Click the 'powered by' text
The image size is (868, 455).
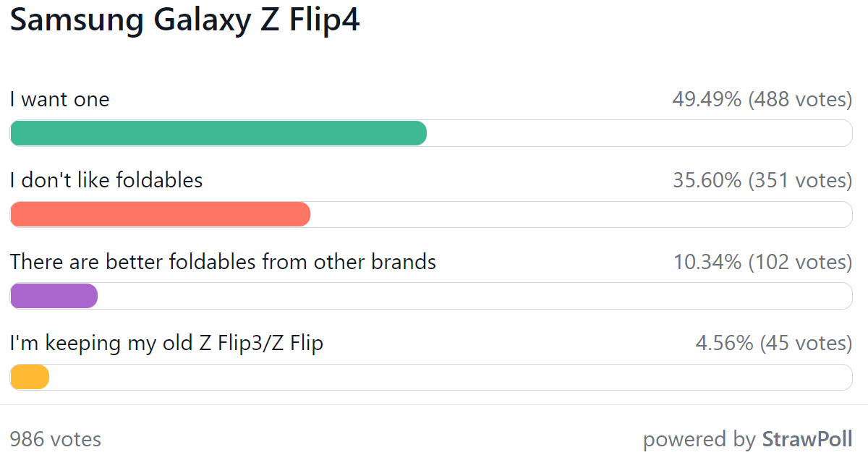click(699, 439)
